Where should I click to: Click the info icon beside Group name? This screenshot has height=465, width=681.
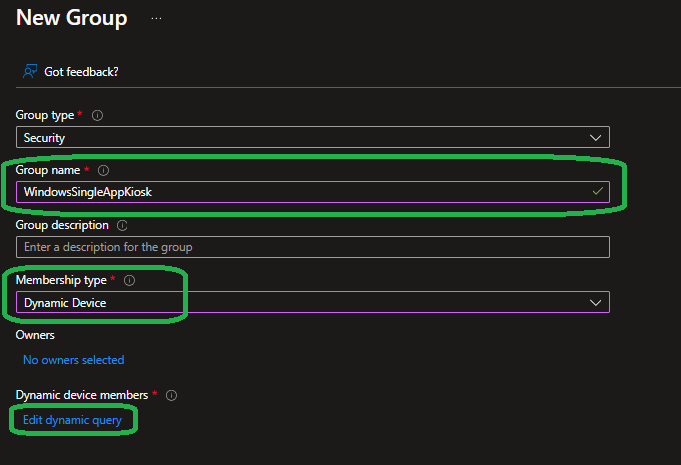tap(104, 171)
